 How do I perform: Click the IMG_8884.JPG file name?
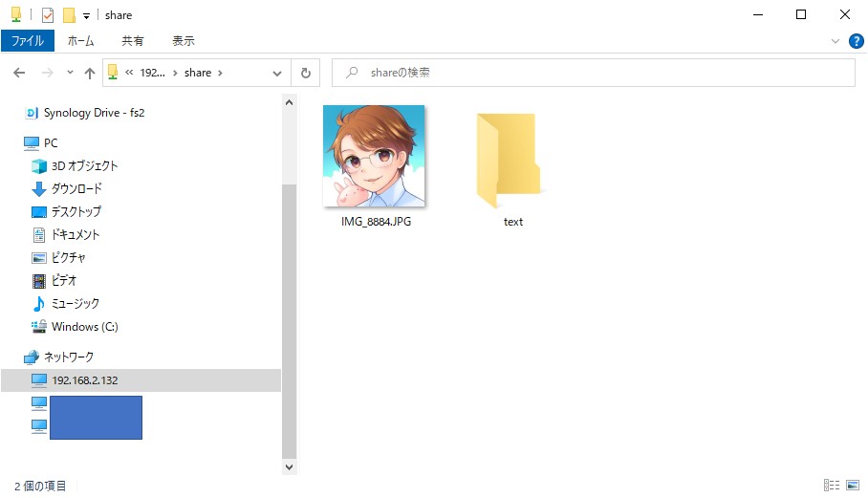(x=376, y=222)
